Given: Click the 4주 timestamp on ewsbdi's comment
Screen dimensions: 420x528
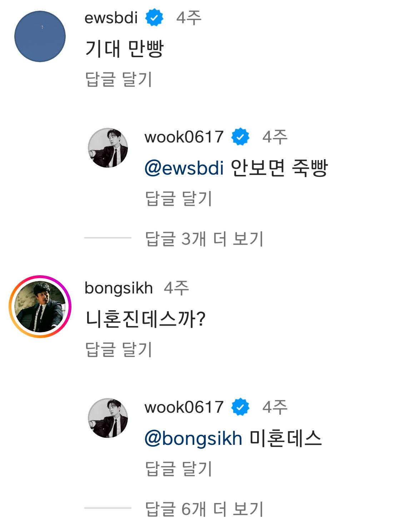Looking at the screenshot, I should [189, 16].
